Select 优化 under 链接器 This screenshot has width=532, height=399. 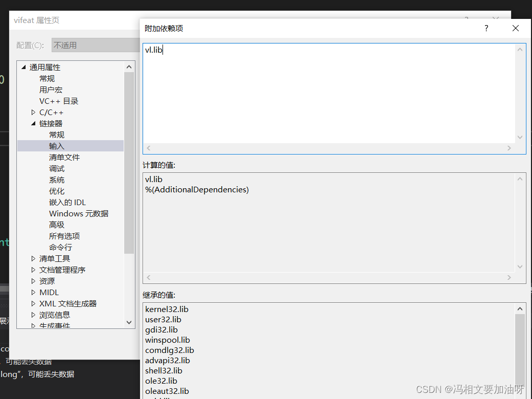click(x=57, y=191)
